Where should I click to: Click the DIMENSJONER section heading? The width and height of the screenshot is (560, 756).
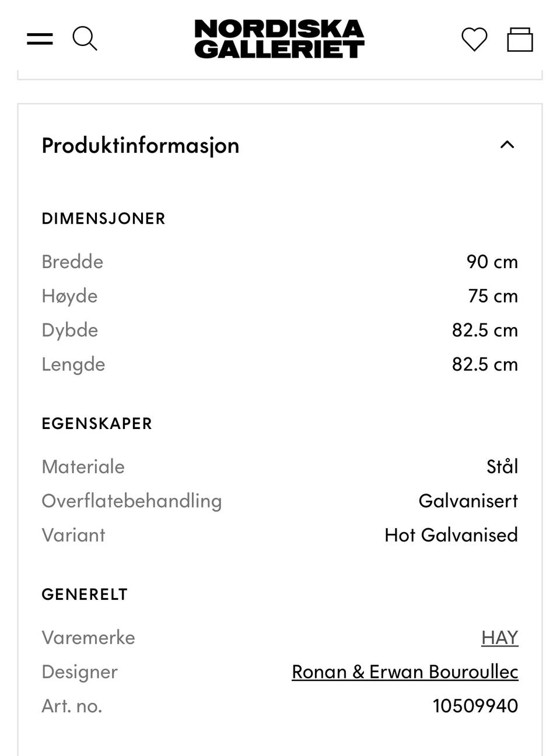(104, 219)
